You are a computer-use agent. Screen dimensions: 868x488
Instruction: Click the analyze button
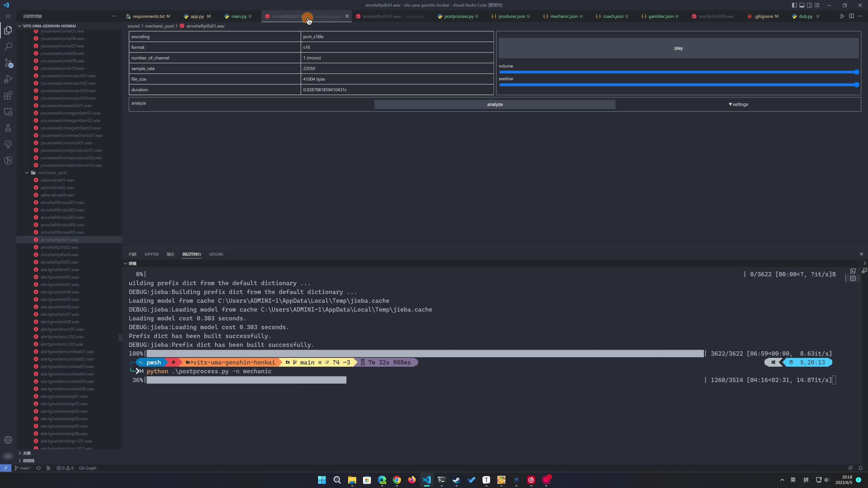pyautogui.click(x=495, y=104)
